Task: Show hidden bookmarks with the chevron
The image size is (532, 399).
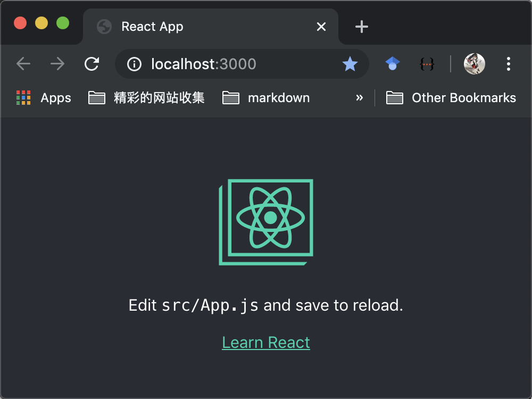Action: tap(360, 98)
